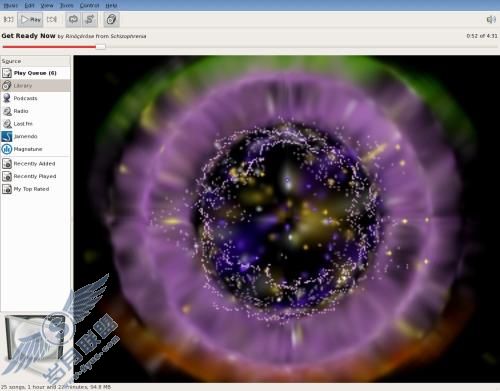Toggle the visualization toolbar button
Screen dimensions: 500x391
[111, 19]
